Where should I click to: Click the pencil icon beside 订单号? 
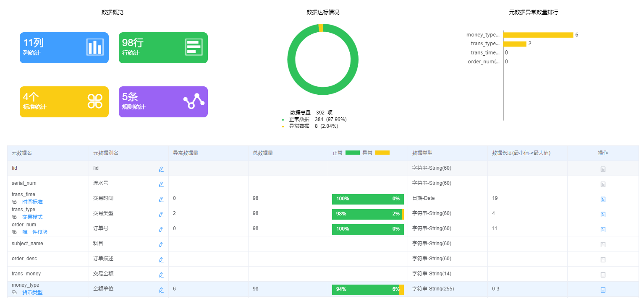(x=161, y=230)
